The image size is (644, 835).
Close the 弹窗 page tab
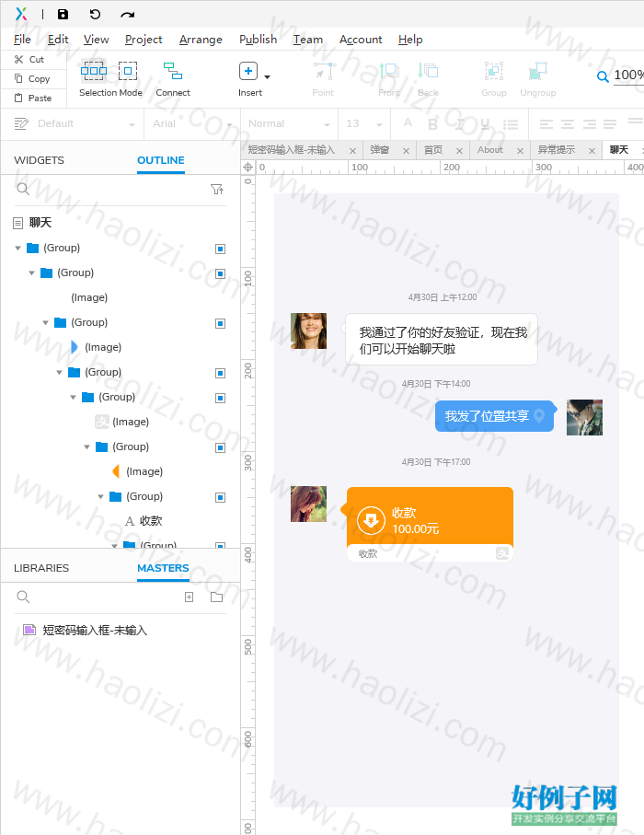(x=406, y=151)
